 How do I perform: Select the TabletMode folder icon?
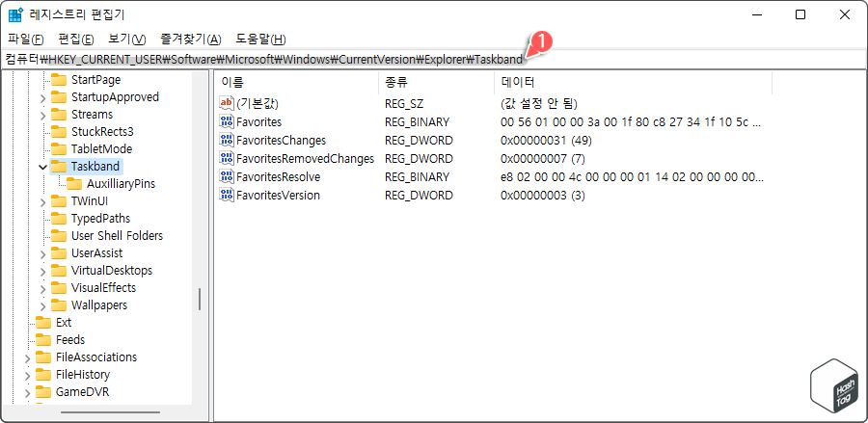[59, 149]
